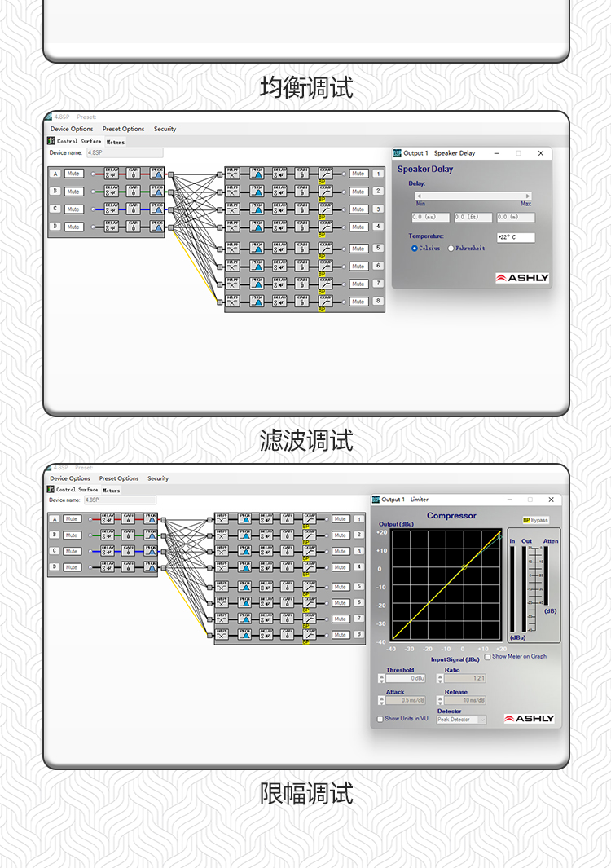Image resolution: width=611 pixels, height=868 pixels.
Task: Select input channel A label in Speaker Delay screenshot
Action: (55, 174)
